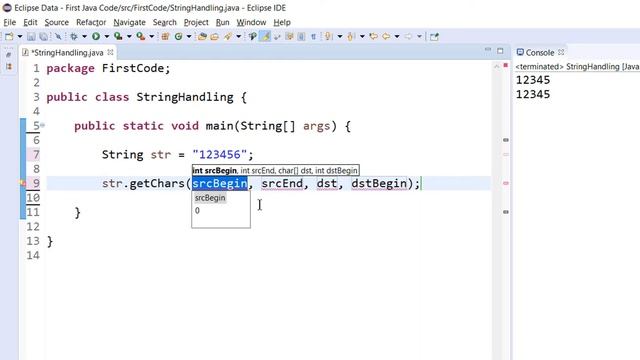
Task: Toggle Mark Occurrences highlighter icon
Action: tap(265, 37)
